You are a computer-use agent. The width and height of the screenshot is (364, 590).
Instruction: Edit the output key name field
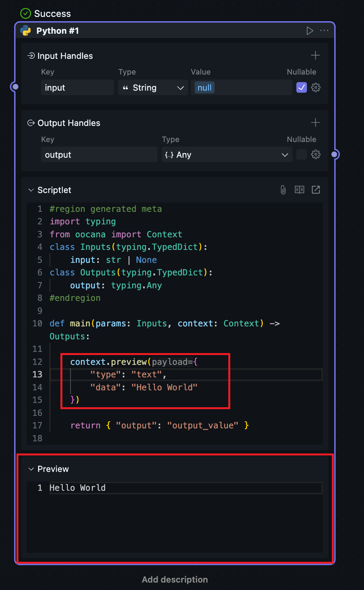point(99,155)
